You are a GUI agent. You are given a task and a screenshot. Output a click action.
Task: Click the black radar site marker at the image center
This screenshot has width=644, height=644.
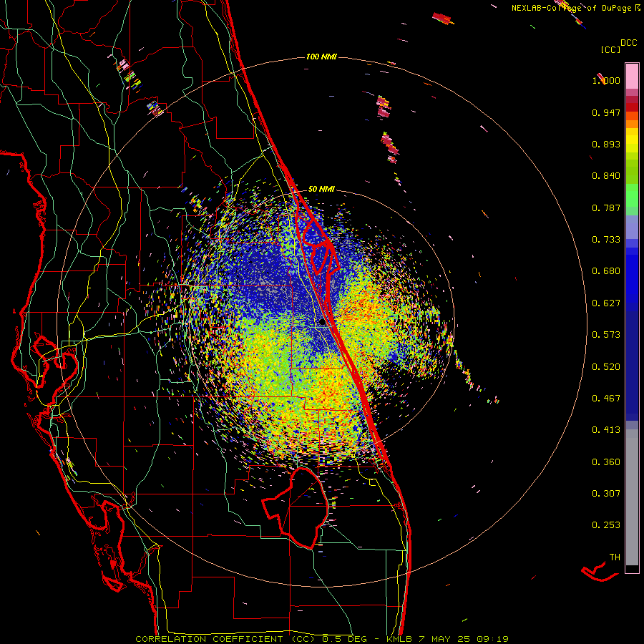tap(323, 323)
